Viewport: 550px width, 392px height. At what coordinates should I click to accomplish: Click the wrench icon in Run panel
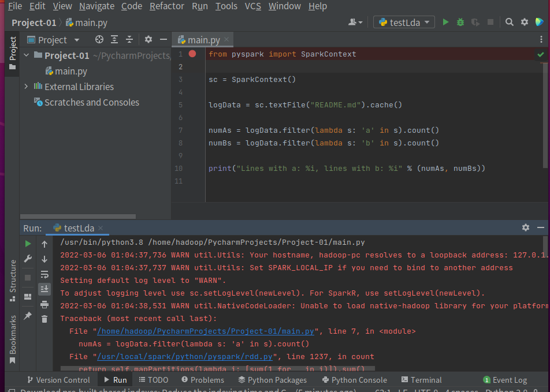28,259
